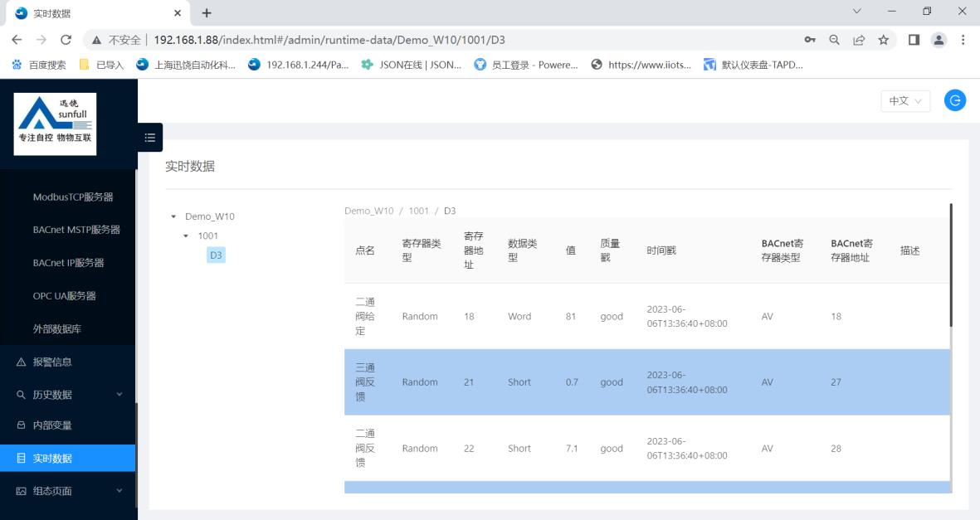
Task: Click BACnet address 27 cell
Action: [x=836, y=381]
